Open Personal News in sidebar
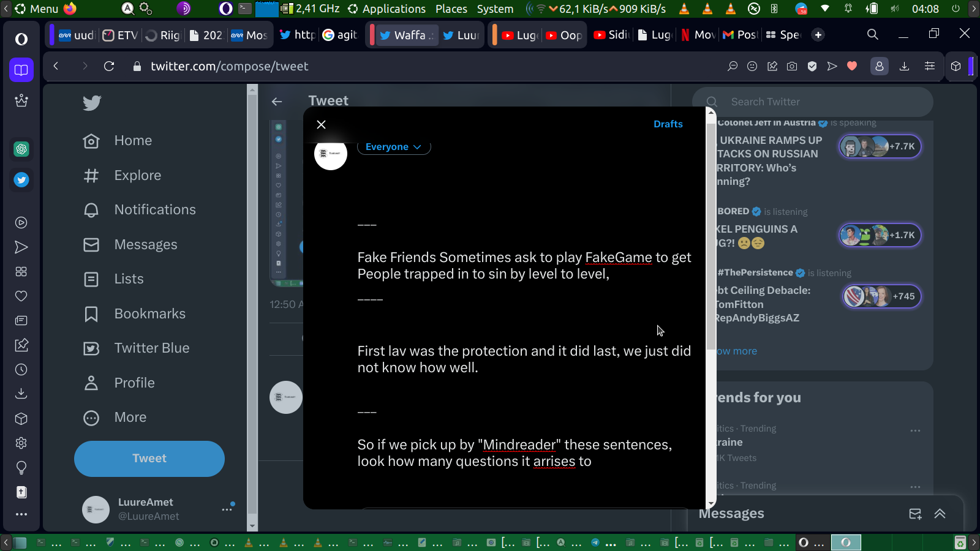Screen dimensions: 980x551 click(21, 321)
